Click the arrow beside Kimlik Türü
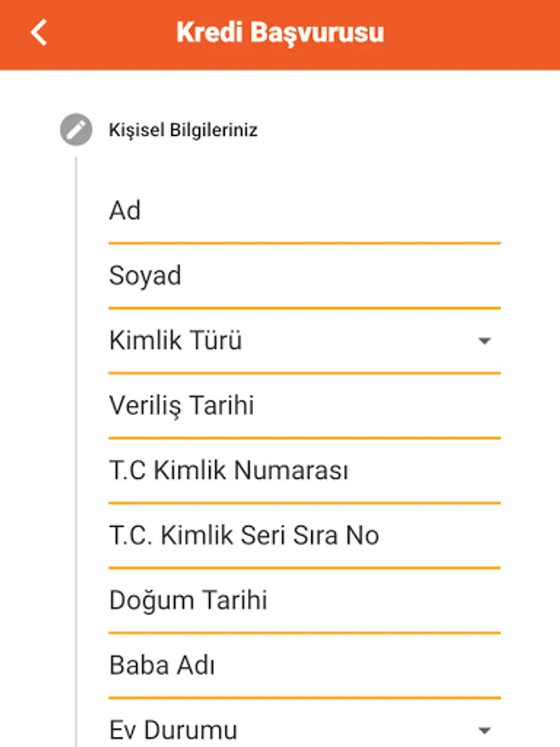Image resolution: width=560 pixels, height=747 pixels. point(485,341)
